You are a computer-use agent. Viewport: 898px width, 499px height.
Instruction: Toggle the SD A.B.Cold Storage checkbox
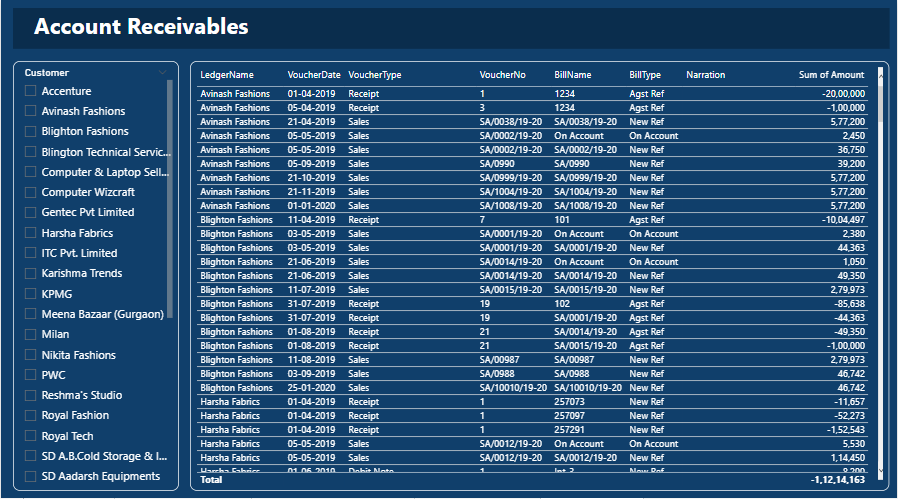click(31, 456)
